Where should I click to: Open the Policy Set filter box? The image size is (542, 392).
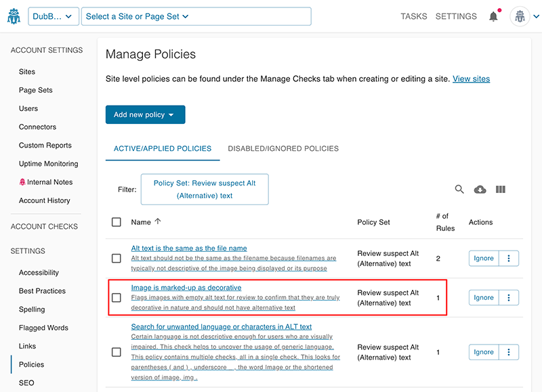click(204, 189)
